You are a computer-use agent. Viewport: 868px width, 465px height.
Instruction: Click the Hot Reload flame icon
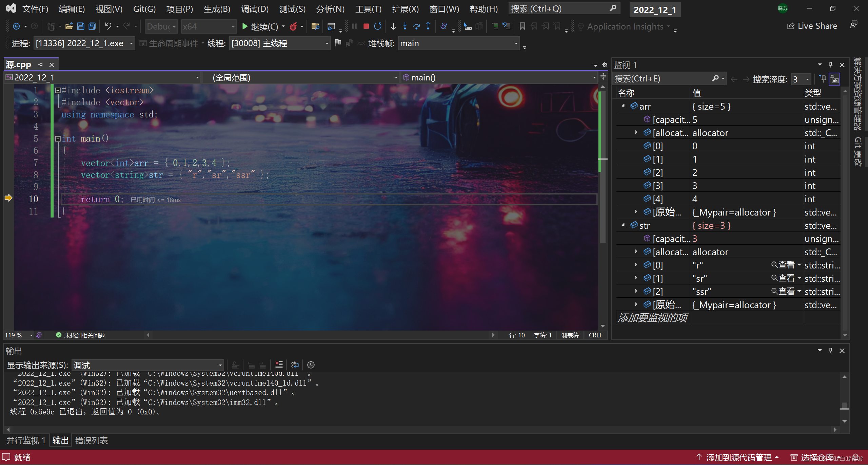pos(294,26)
